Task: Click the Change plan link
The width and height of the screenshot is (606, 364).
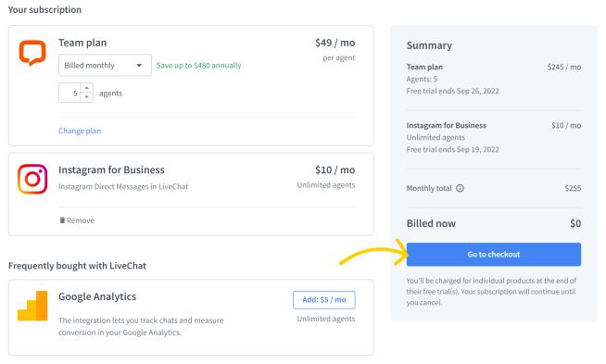Action: (x=80, y=131)
